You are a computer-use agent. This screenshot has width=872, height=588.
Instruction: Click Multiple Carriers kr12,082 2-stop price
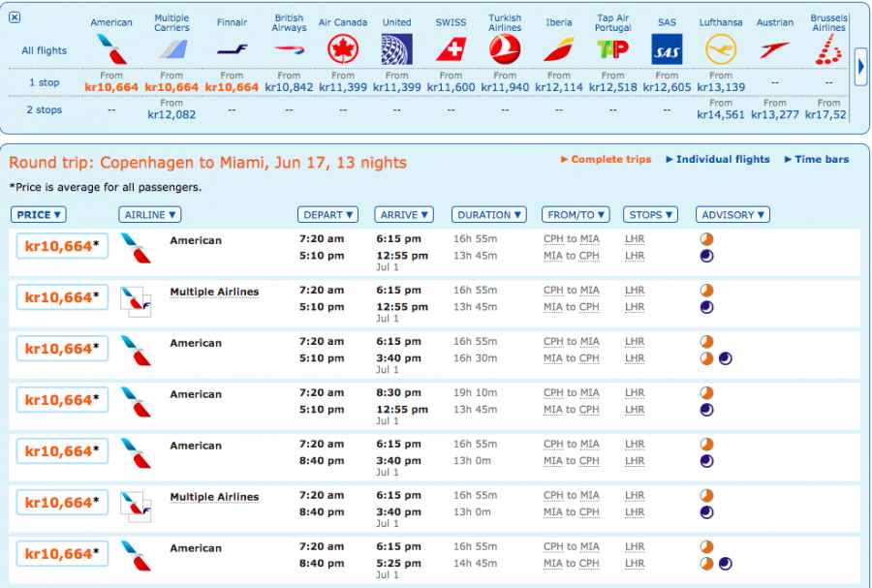coord(171,114)
